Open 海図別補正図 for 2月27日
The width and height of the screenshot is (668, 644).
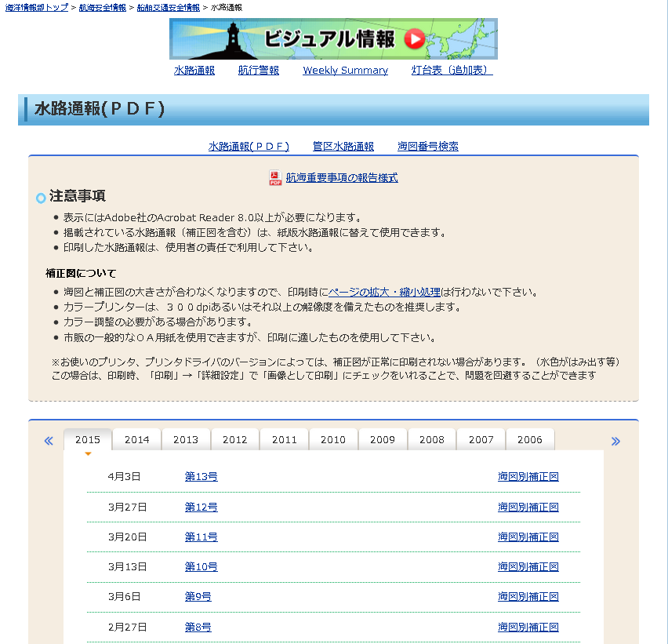click(x=528, y=627)
